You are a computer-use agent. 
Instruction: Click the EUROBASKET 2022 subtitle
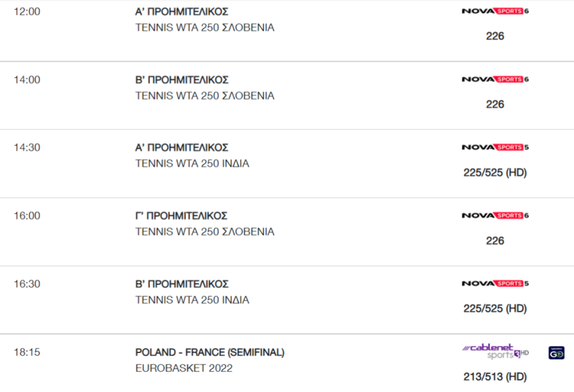184,368
